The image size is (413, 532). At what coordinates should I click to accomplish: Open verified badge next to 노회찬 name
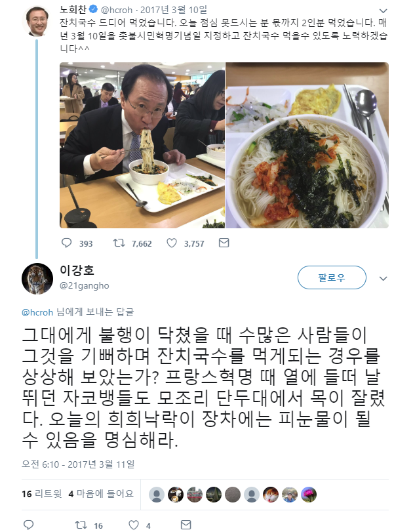click(x=94, y=9)
